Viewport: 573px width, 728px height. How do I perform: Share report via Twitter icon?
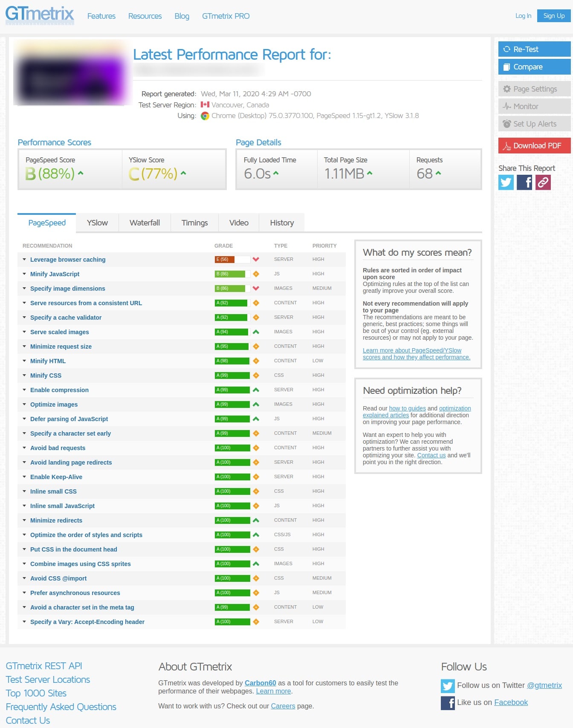(506, 182)
